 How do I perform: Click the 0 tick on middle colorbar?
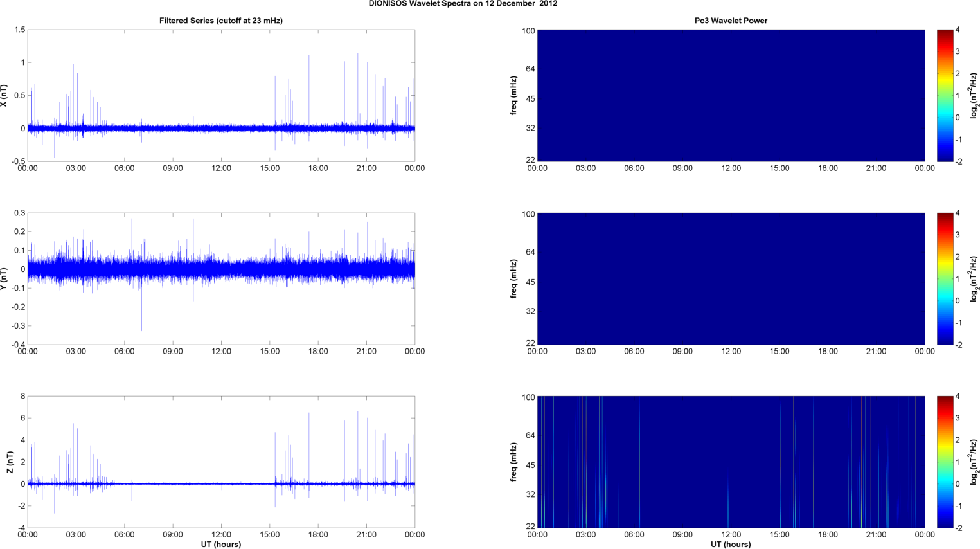pyautogui.click(x=958, y=301)
